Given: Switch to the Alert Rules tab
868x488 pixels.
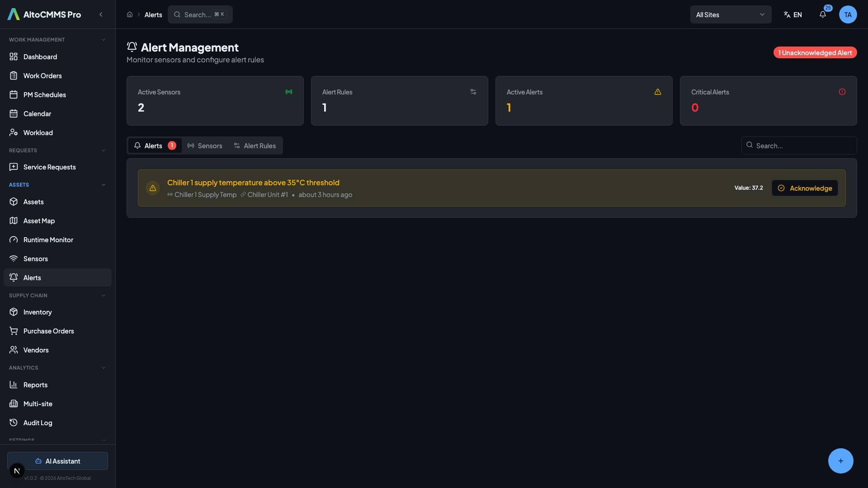Looking at the screenshot, I should tap(255, 145).
